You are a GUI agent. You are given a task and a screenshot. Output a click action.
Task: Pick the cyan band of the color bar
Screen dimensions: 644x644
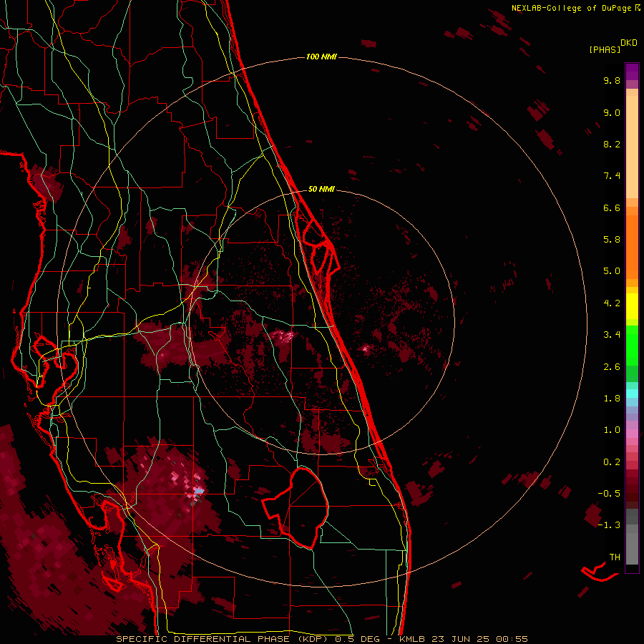(x=632, y=394)
